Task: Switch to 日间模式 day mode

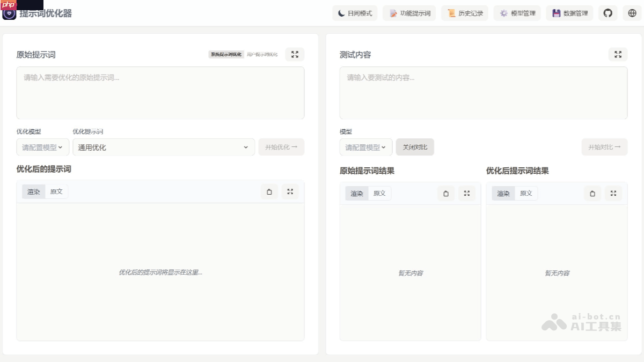Action: (355, 12)
